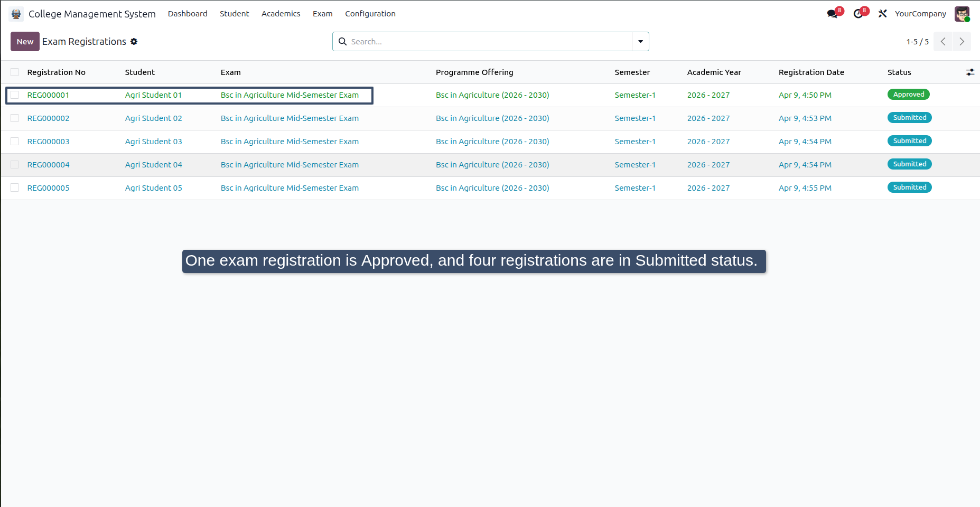The image size is (980, 507).
Task: Open the Student menu
Action: [x=235, y=14]
